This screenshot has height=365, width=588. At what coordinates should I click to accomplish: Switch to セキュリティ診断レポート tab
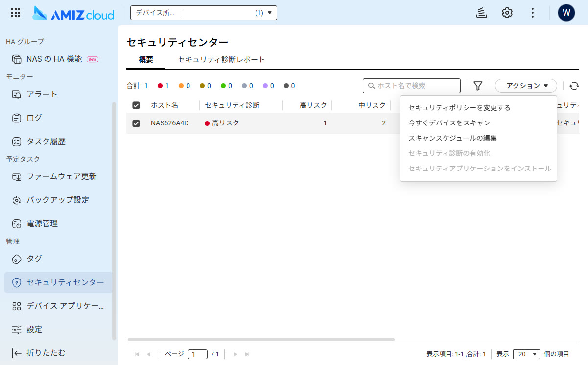click(x=221, y=60)
